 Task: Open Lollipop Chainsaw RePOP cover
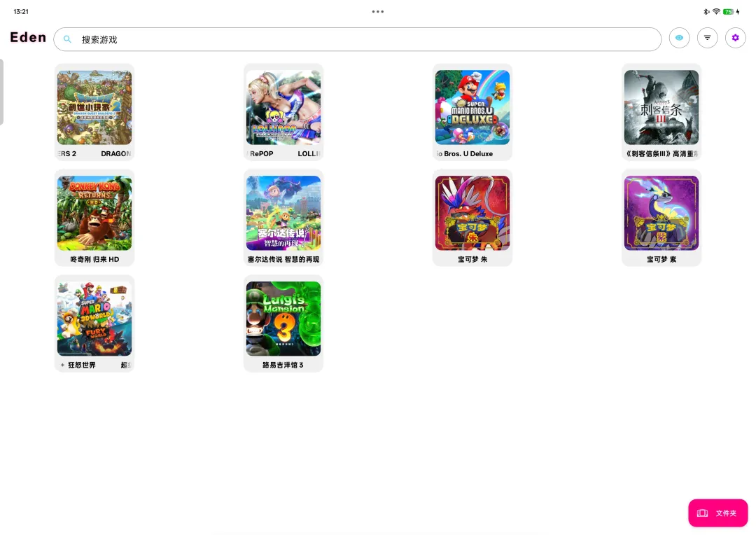pos(283,107)
